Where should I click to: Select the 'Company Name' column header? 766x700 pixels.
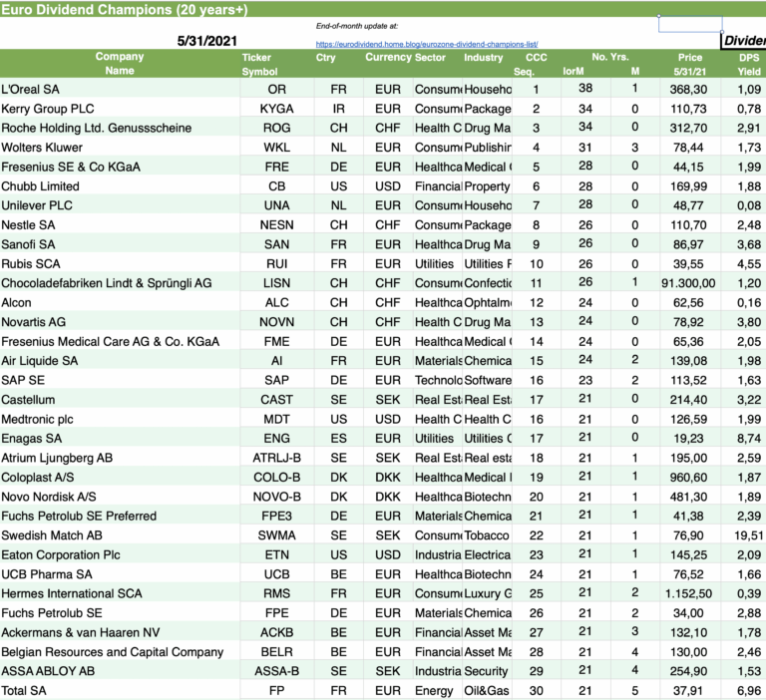pos(120,64)
